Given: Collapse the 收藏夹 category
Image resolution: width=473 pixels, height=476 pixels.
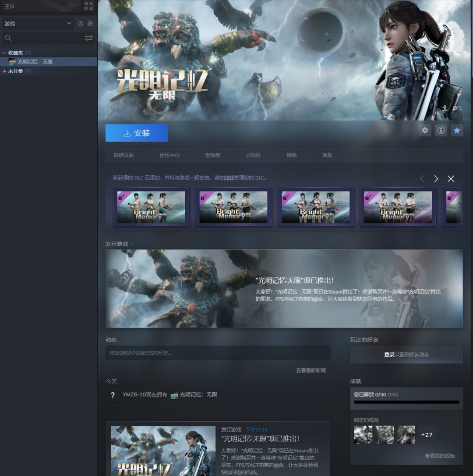Looking at the screenshot, I should [5, 53].
